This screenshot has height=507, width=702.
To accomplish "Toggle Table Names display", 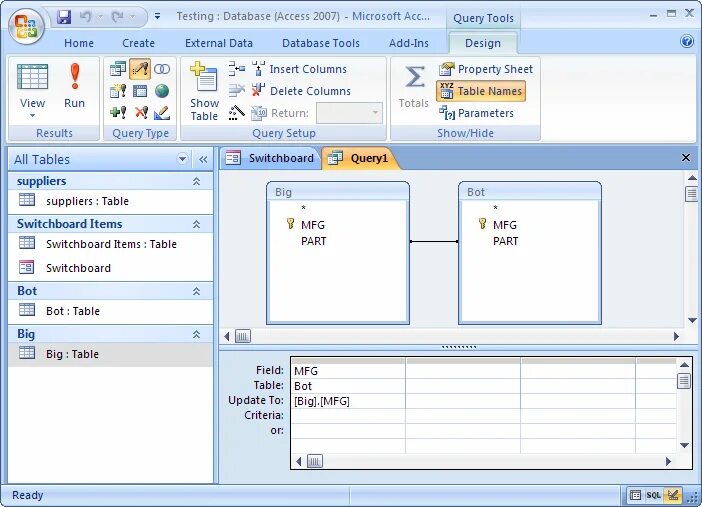I will click(481, 91).
